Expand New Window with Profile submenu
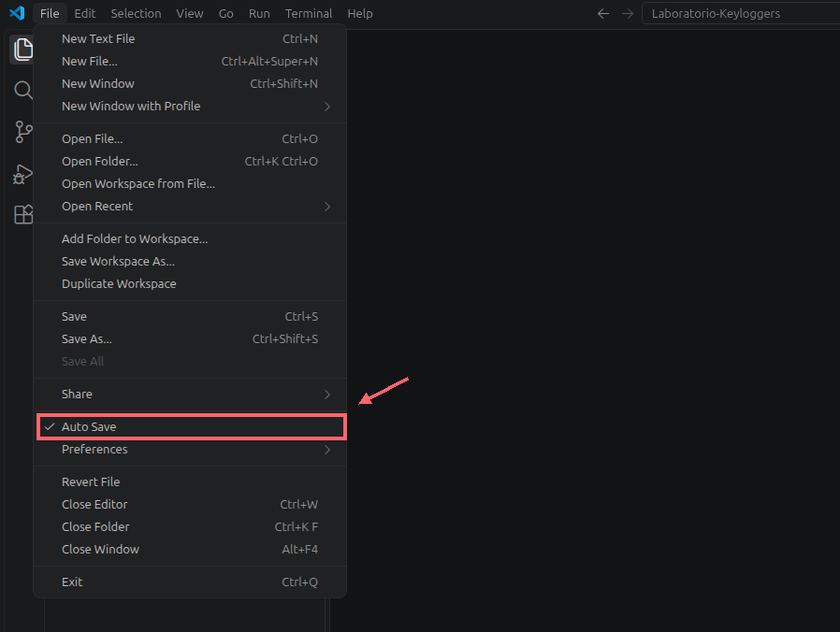The width and height of the screenshot is (840, 632). click(191, 106)
